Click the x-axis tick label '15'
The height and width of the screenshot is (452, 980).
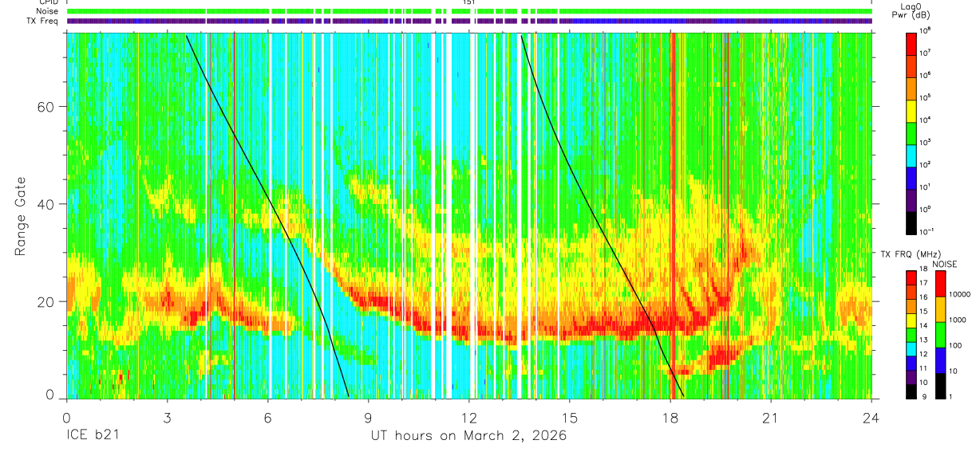pyautogui.click(x=570, y=417)
